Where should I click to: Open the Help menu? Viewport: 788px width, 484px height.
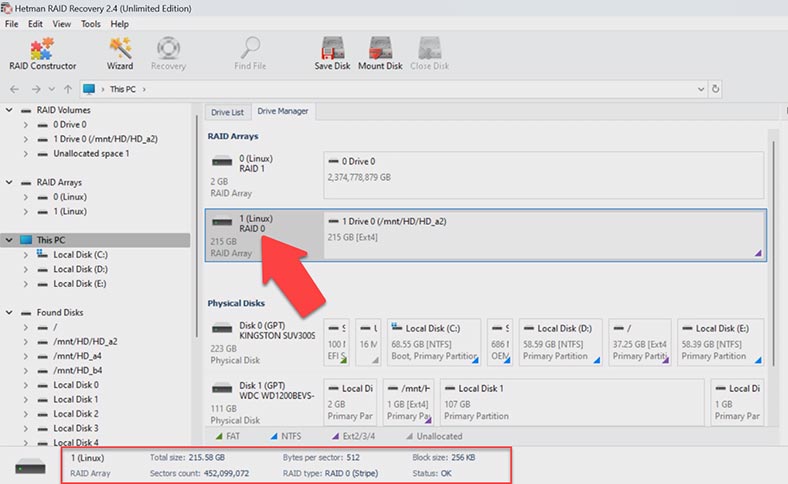(120, 24)
